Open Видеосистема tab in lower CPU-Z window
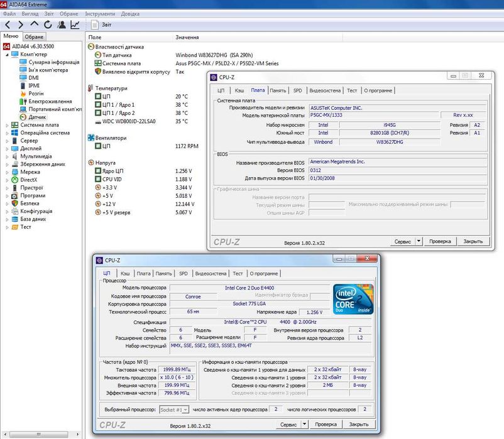The image size is (504, 439). pyautogui.click(x=211, y=274)
